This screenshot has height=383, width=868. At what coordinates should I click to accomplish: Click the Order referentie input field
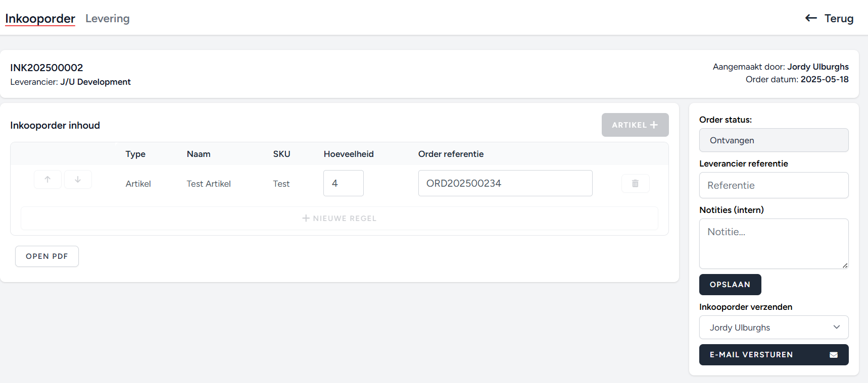[x=505, y=183]
